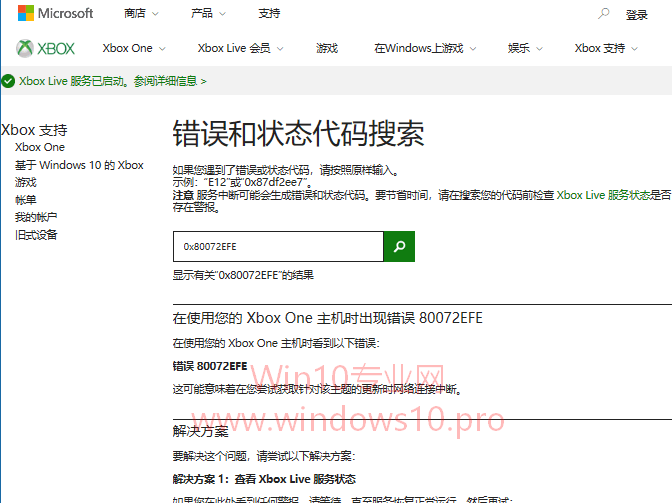Select 我的帐户 in the sidebar

click(x=36, y=217)
